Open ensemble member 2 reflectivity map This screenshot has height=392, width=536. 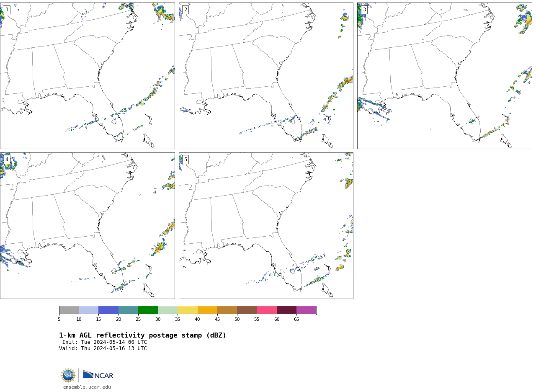point(266,76)
